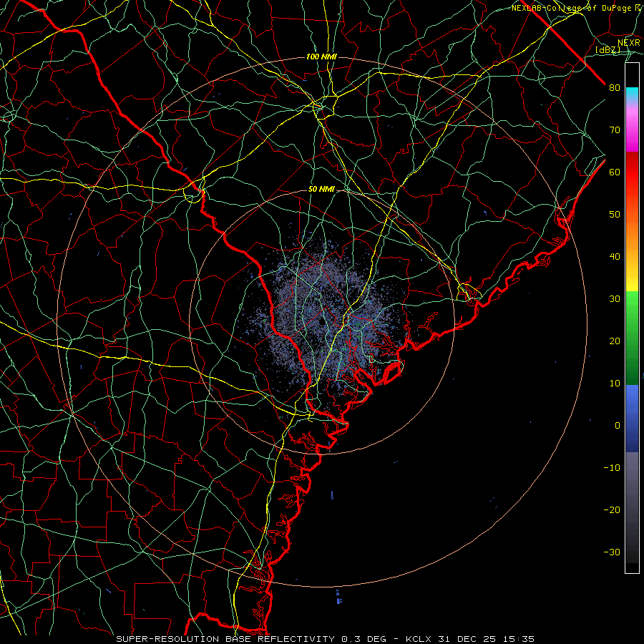
Task: Pick the cyan segment of color bar
Action: [x=632, y=94]
